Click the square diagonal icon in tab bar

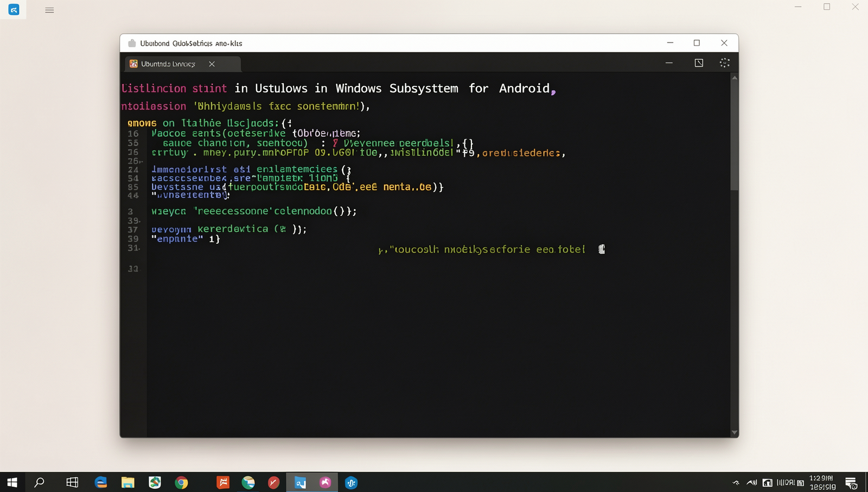(699, 63)
